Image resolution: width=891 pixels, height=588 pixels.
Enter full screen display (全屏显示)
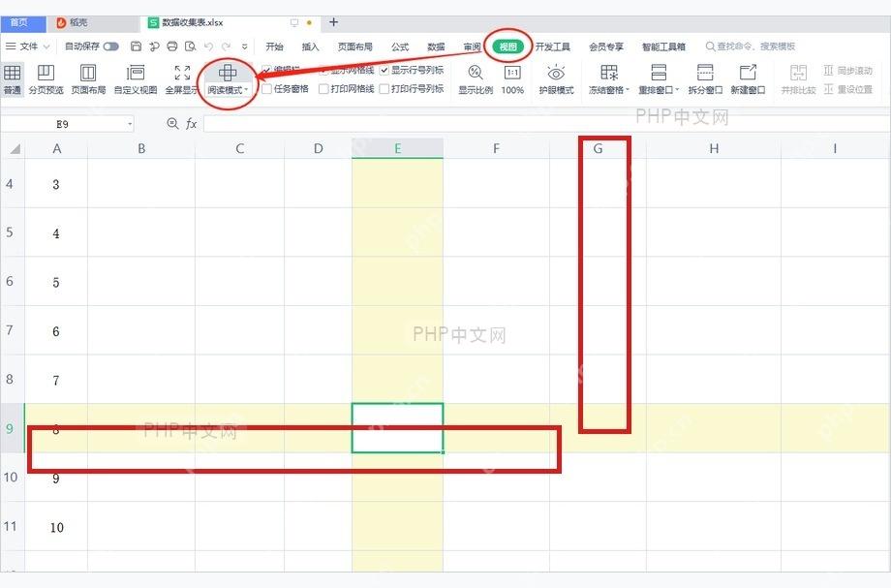(182, 79)
